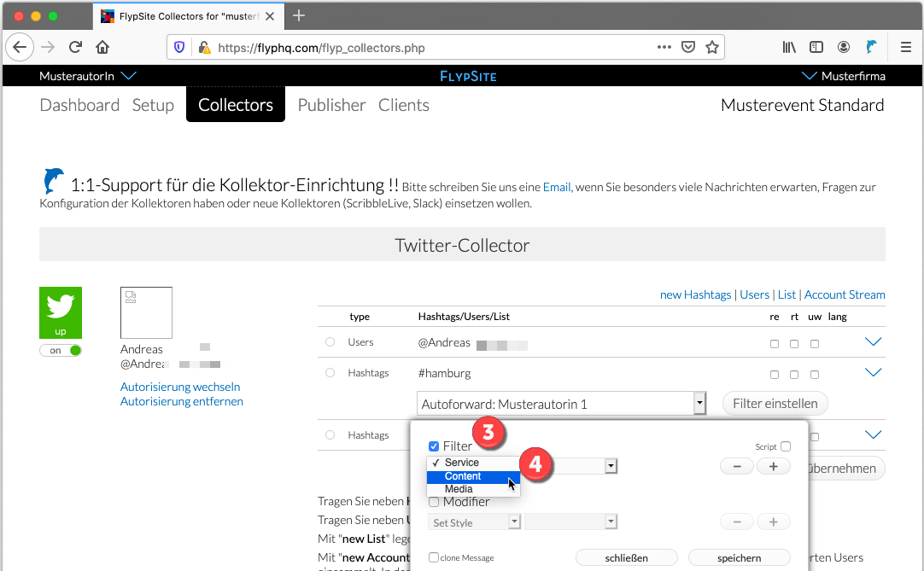The width and height of the screenshot is (924, 571).
Task: Open page actions three-dot menu
Action: point(664,47)
